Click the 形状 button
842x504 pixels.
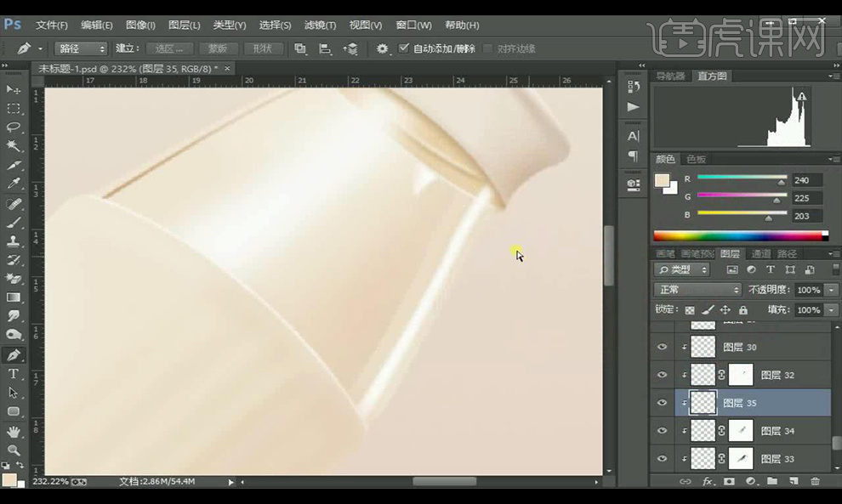(263, 49)
